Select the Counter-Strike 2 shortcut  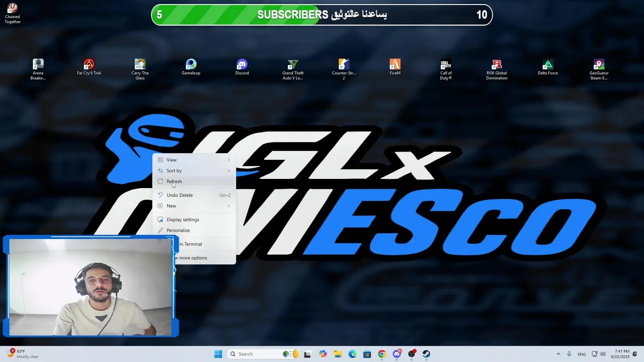click(344, 69)
